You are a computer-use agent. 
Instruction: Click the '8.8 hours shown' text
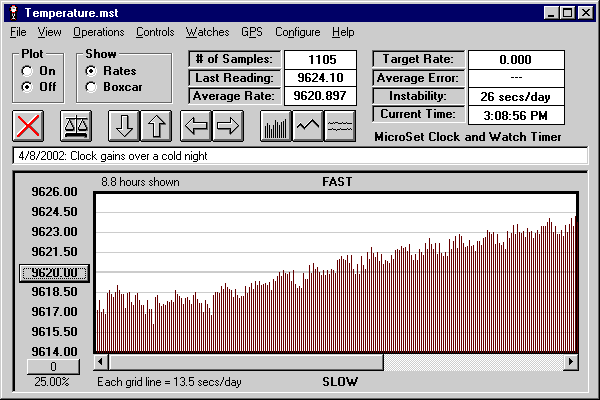(140, 182)
